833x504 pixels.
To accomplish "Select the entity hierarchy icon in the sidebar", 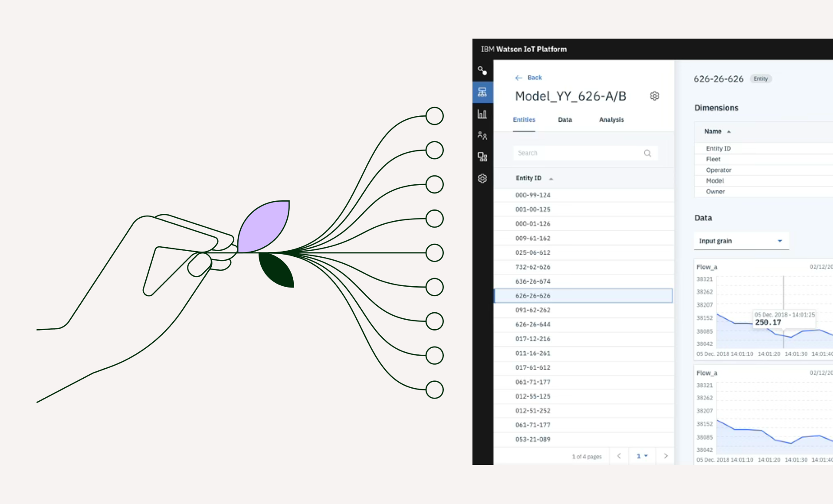I will pyautogui.click(x=482, y=92).
